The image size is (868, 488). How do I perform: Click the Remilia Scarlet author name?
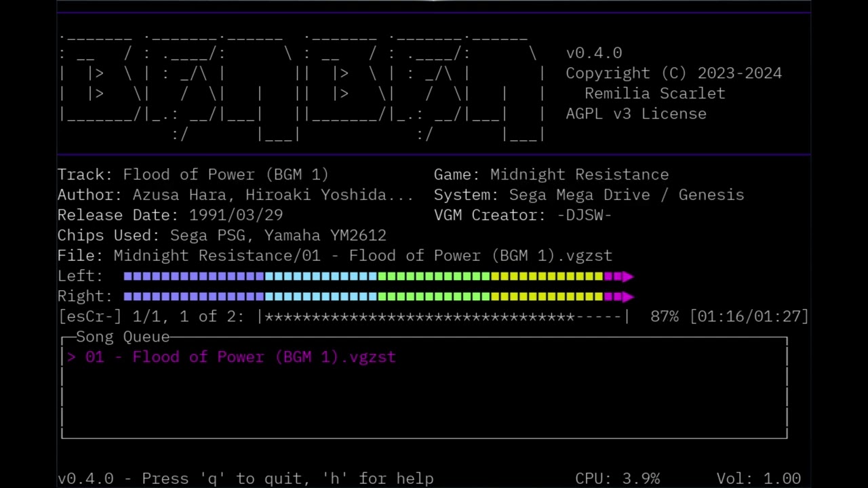tap(655, 94)
